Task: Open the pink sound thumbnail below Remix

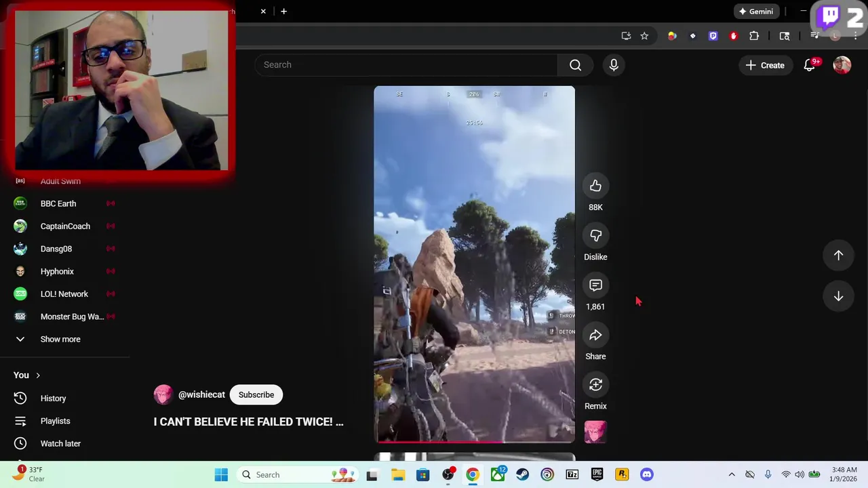Action: click(x=595, y=432)
